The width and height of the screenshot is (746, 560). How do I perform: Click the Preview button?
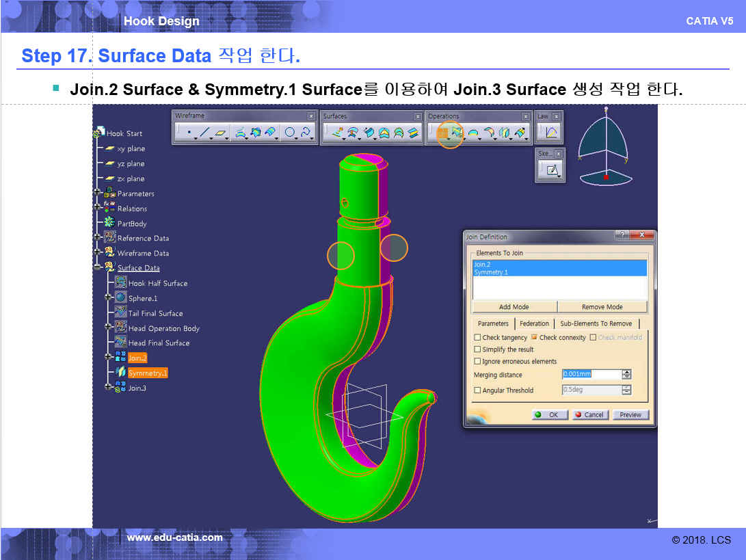click(x=630, y=415)
